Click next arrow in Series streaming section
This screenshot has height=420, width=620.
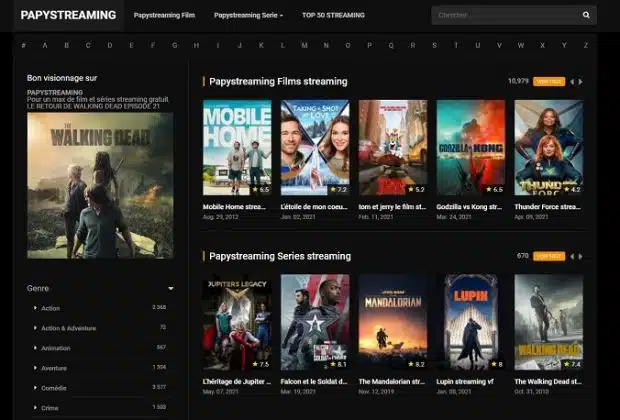coord(580,257)
